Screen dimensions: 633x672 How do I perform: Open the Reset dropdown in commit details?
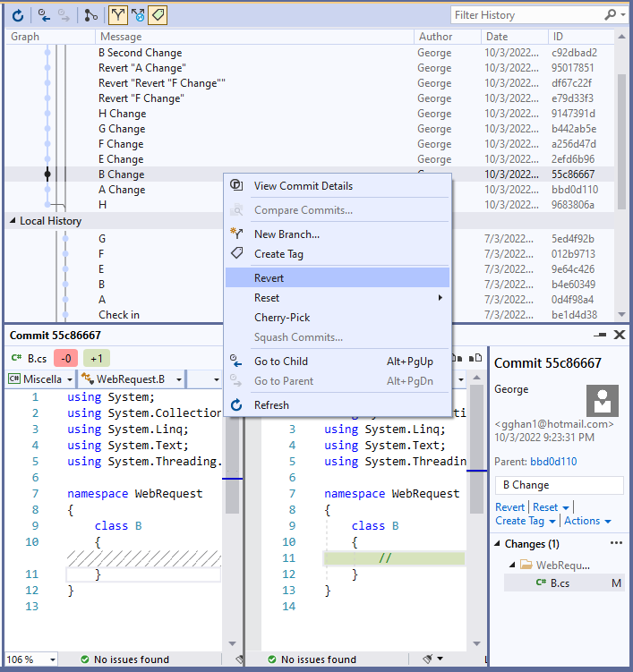pyautogui.click(x=566, y=508)
